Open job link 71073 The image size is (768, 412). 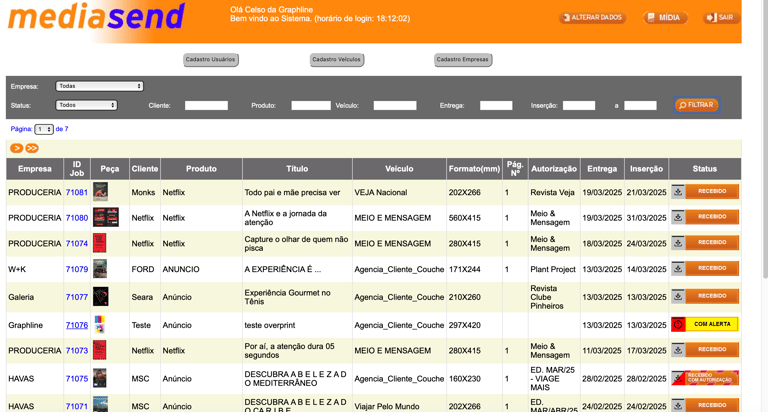point(77,350)
